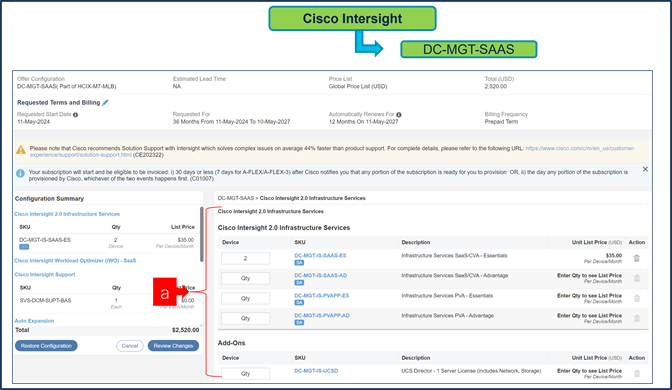Click trash icon for DC-MGT-IS-PVAPP-AD row
This screenshot has width=672, height=390.
point(637,318)
